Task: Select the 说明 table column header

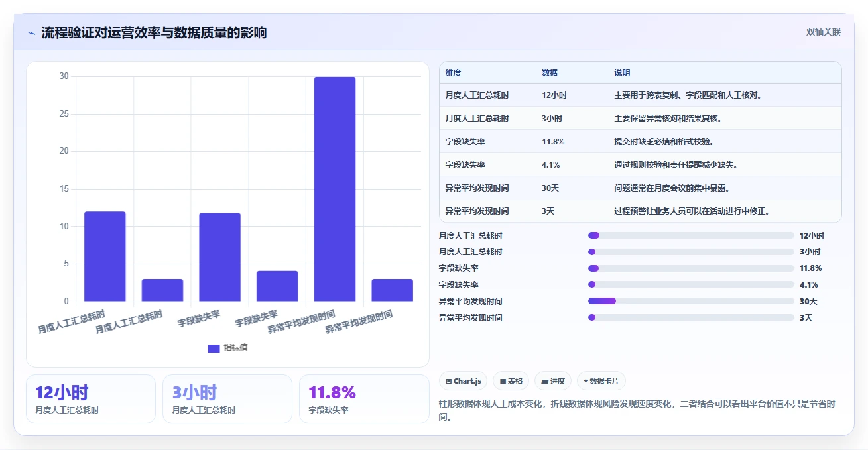Action: [x=622, y=73]
